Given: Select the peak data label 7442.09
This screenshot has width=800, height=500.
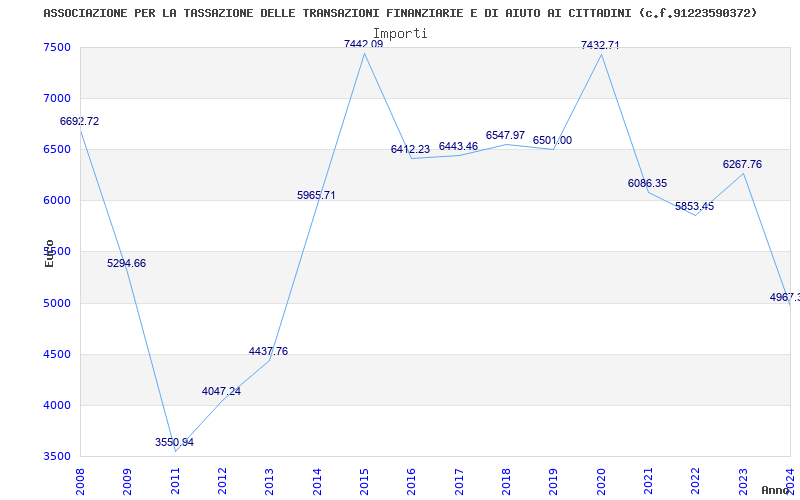Looking at the screenshot, I should [x=363, y=44].
